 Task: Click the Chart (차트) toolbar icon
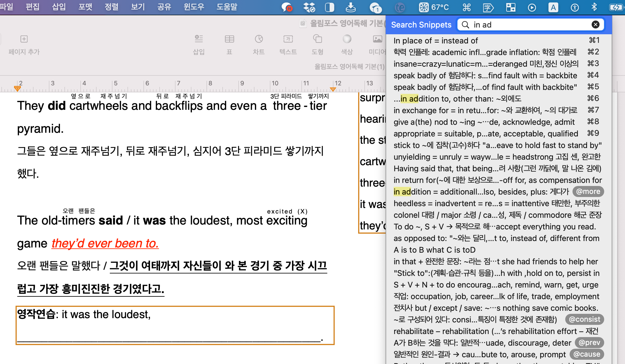[259, 39]
